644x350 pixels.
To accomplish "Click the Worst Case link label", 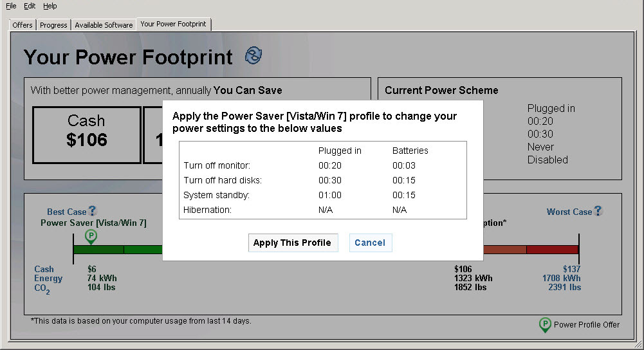I will click(569, 212).
